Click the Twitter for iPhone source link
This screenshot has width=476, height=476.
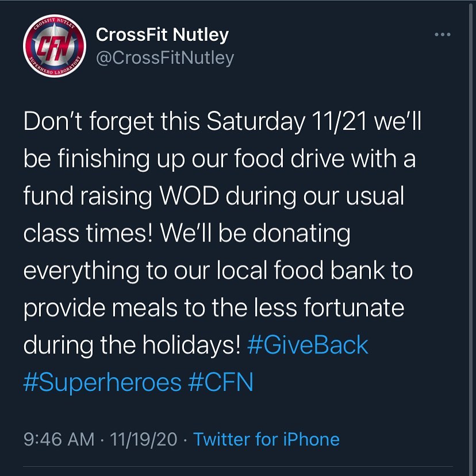(x=266, y=440)
